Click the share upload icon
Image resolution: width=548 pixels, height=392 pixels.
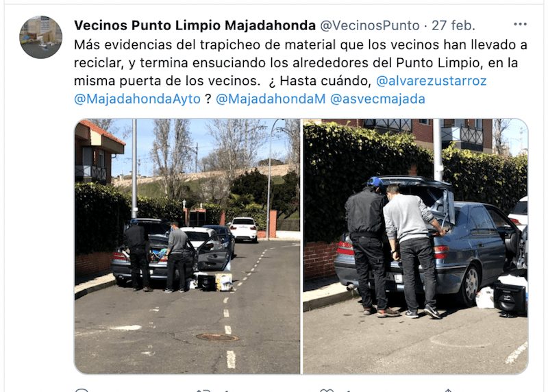449,390
